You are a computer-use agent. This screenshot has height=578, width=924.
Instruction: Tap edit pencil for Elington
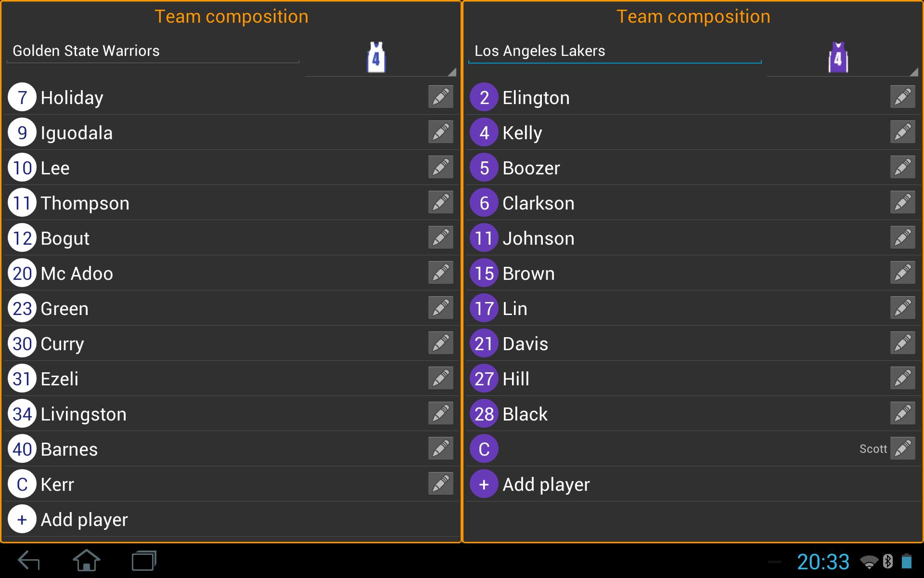click(x=902, y=97)
